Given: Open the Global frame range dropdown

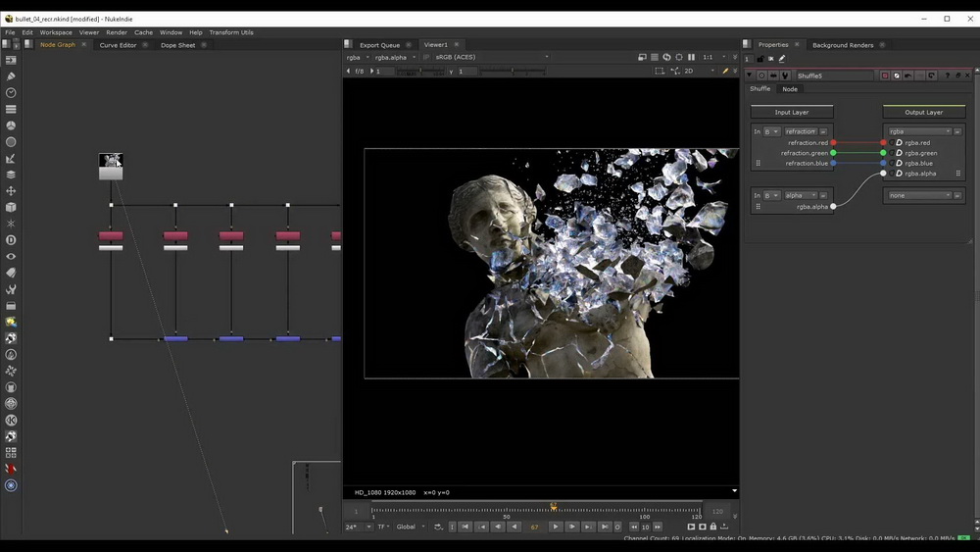Looking at the screenshot, I should coord(411,527).
